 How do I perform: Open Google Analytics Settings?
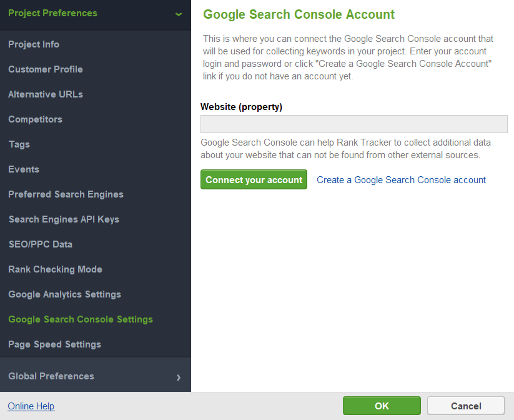click(x=64, y=294)
